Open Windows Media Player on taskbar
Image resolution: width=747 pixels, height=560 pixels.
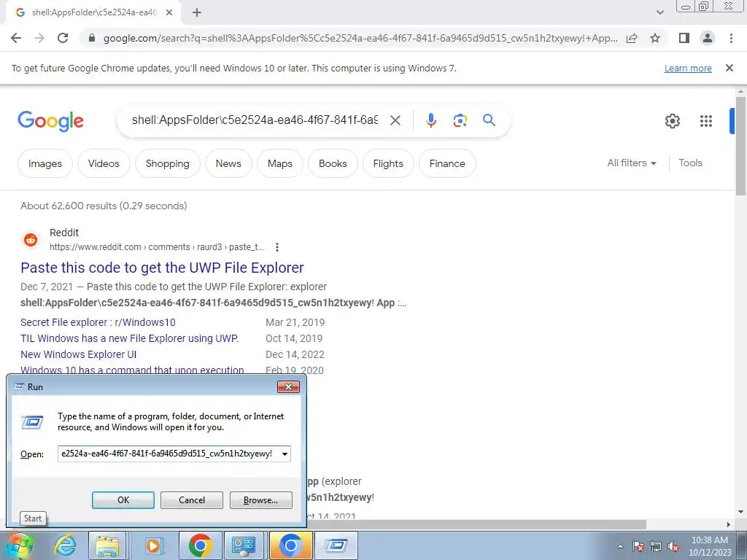point(153,545)
